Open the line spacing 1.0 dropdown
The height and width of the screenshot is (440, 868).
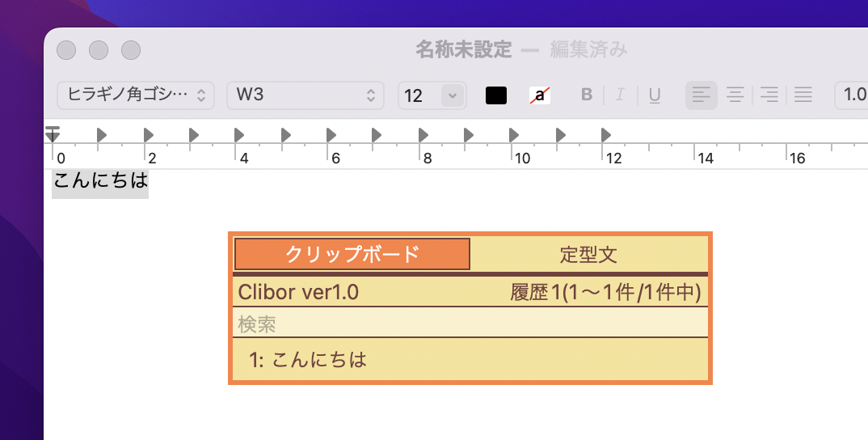[851, 95]
